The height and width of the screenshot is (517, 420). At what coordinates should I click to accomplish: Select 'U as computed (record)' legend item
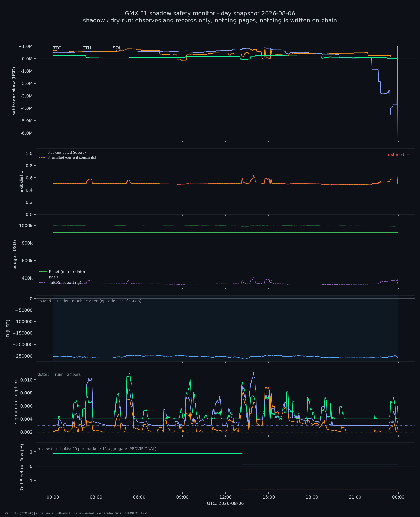[62, 153]
